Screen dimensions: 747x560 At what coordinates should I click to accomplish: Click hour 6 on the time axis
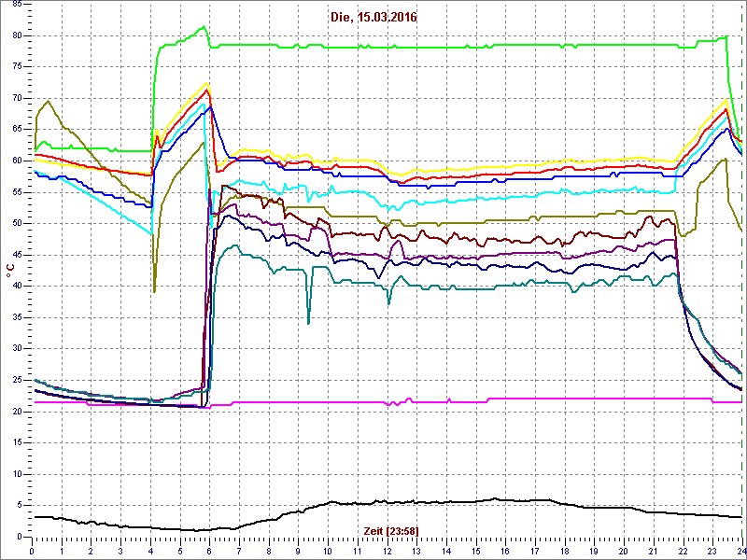tap(209, 550)
